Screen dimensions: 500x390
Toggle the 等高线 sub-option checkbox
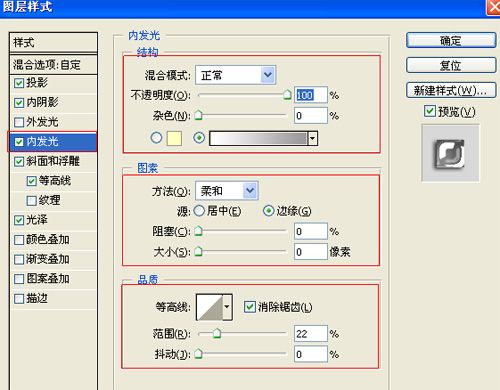(x=31, y=181)
